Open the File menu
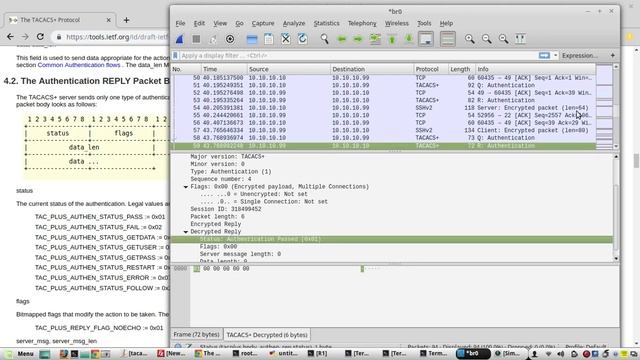The width and height of the screenshot is (640, 360). 180,23
